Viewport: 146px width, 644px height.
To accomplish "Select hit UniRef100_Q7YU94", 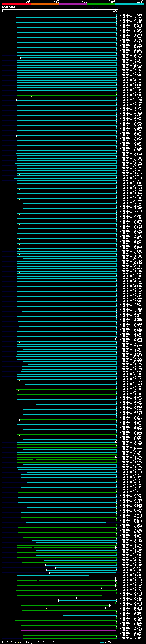I will coord(131,100).
